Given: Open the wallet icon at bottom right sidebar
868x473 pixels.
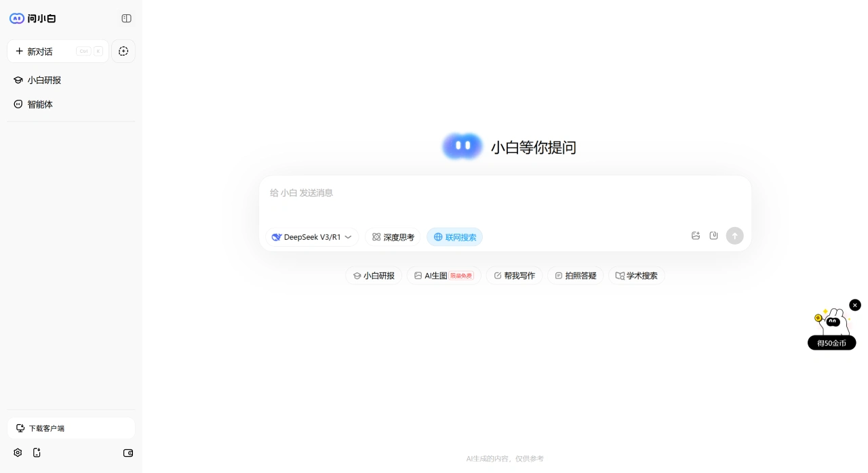Looking at the screenshot, I should [128, 453].
